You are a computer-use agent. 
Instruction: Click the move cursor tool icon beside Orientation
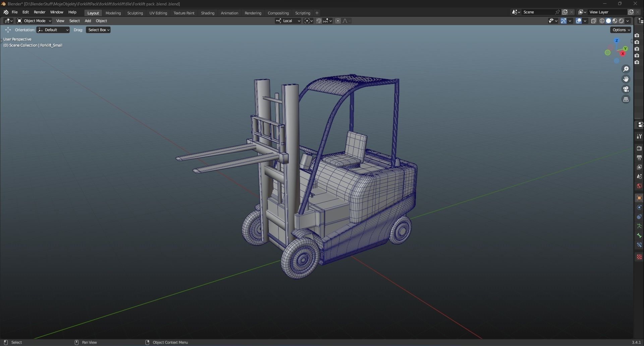pos(8,30)
